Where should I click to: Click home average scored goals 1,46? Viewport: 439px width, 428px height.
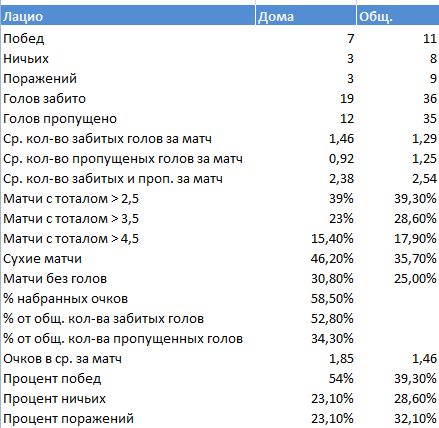tap(341, 139)
